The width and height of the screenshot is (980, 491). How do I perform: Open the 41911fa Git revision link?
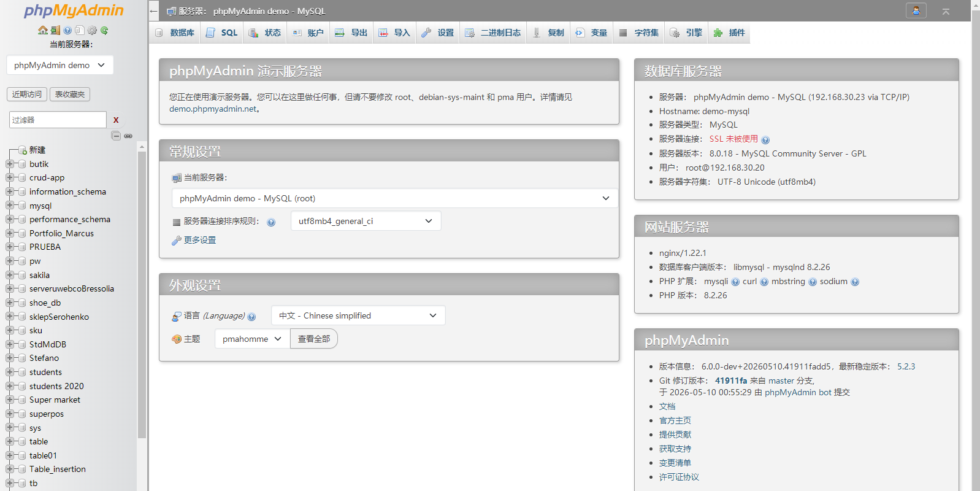point(731,381)
